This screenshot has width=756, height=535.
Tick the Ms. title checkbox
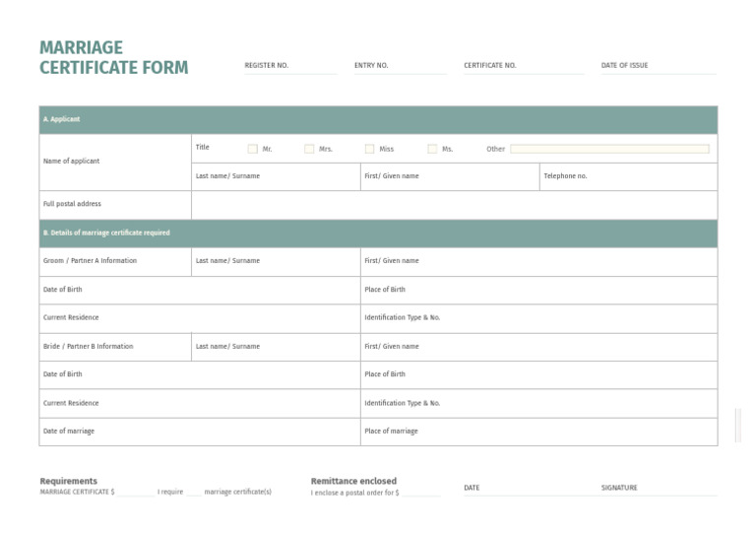pyautogui.click(x=432, y=149)
